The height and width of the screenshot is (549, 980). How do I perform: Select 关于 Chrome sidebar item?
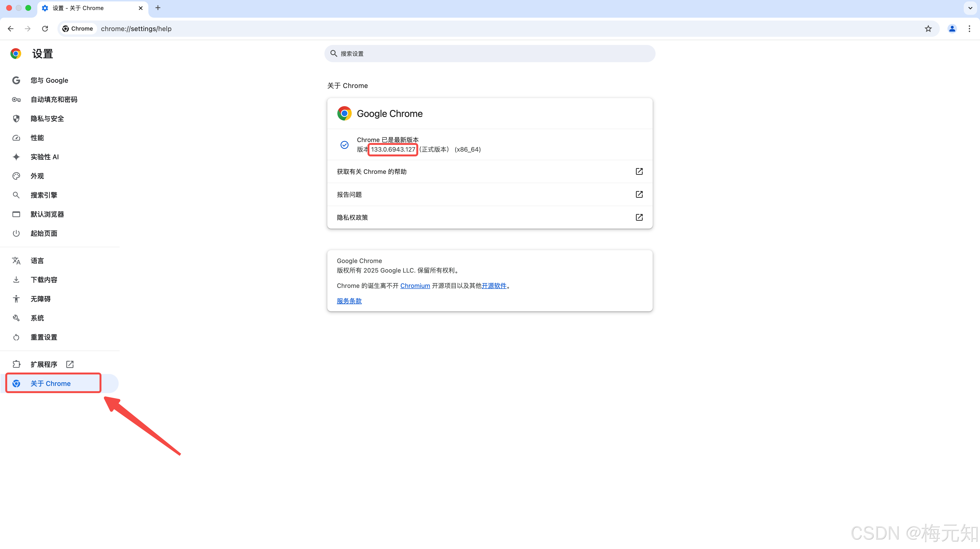[x=50, y=383]
